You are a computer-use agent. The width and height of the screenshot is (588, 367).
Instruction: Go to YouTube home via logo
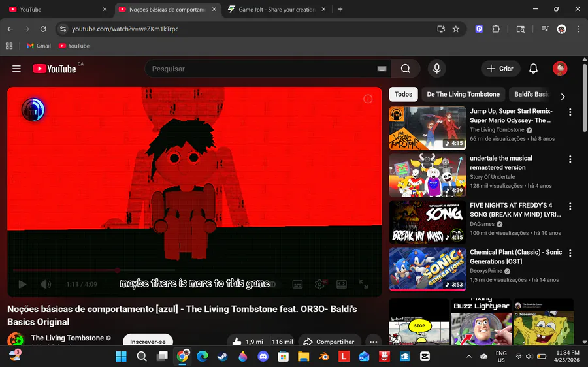click(x=54, y=69)
